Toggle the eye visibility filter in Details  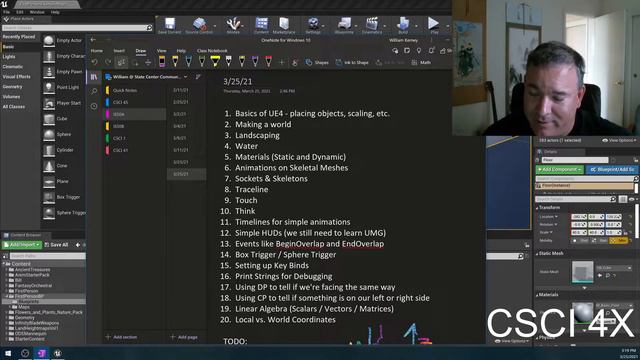[632, 199]
